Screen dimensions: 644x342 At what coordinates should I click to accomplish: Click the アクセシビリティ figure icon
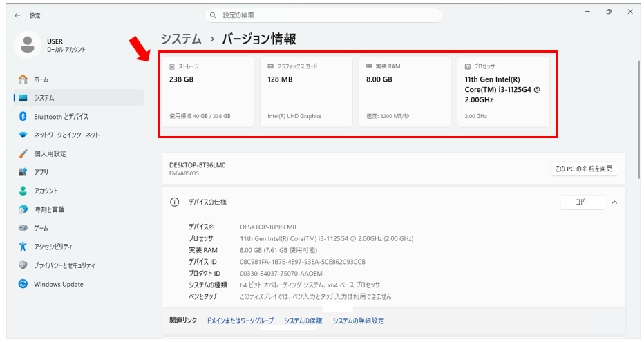click(23, 247)
